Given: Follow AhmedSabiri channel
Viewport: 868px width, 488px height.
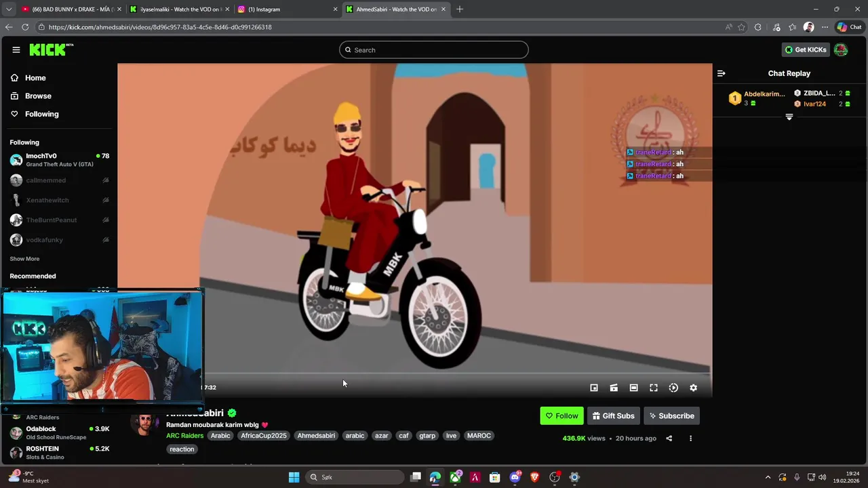Looking at the screenshot, I should (x=561, y=415).
